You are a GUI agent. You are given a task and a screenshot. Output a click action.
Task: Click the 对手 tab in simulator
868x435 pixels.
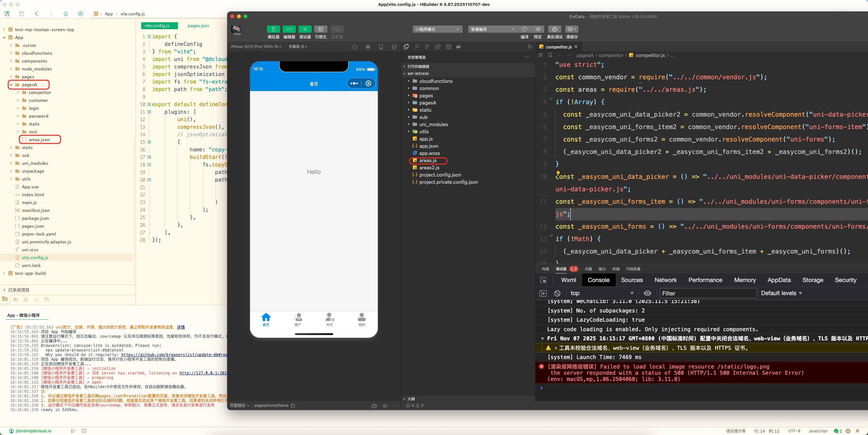pyautogui.click(x=330, y=319)
